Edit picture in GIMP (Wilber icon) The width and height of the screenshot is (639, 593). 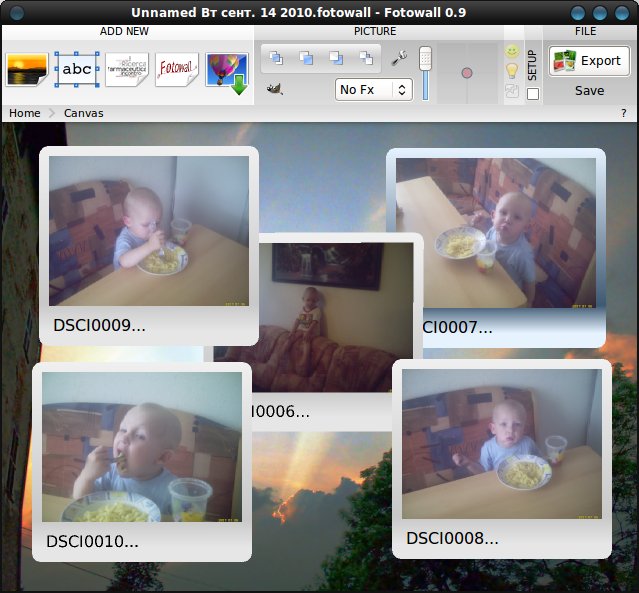275,88
